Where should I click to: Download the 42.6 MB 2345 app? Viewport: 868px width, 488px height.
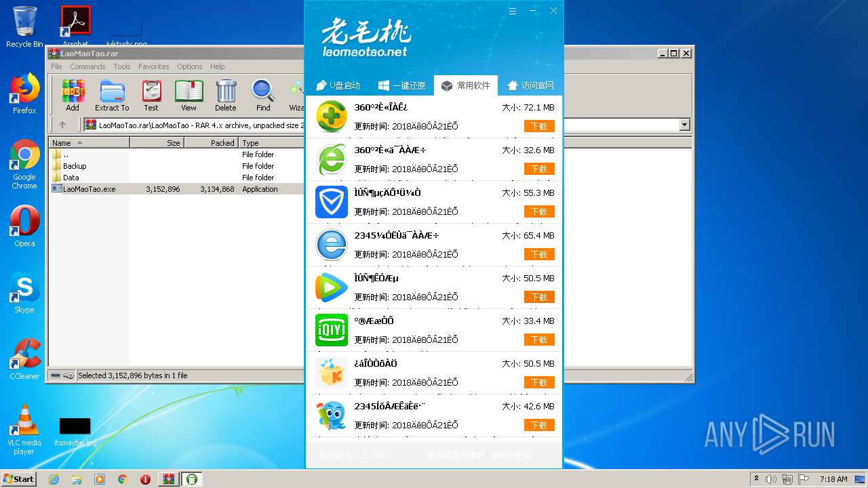tap(539, 425)
